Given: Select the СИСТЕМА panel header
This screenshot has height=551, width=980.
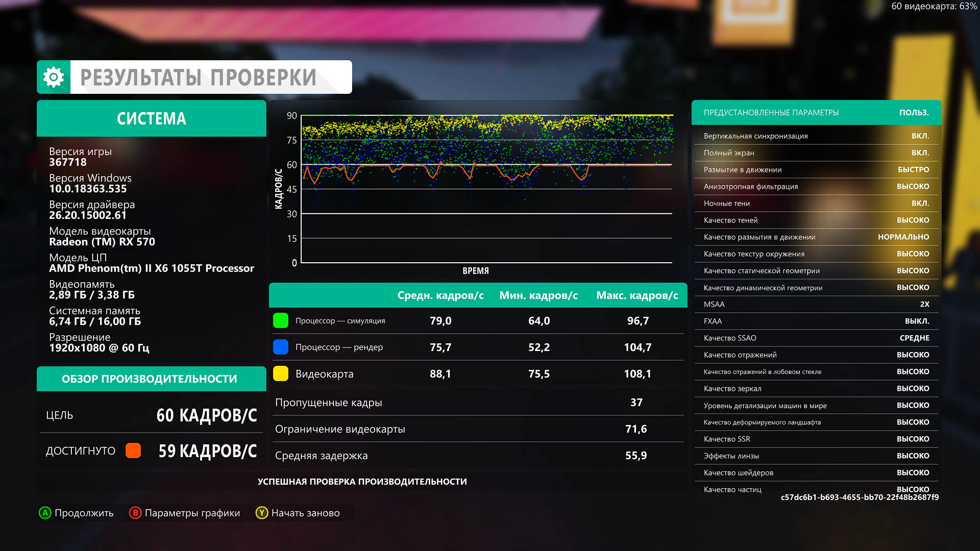Looking at the screenshot, I should [x=152, y=118].
